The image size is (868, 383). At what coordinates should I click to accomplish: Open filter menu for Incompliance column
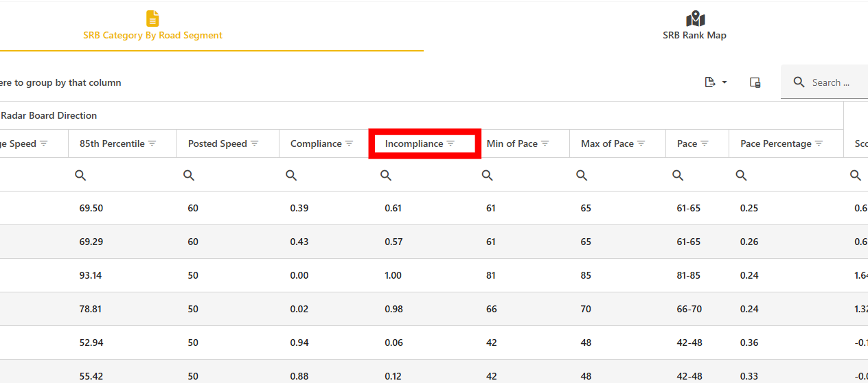(x=450, y=143)
